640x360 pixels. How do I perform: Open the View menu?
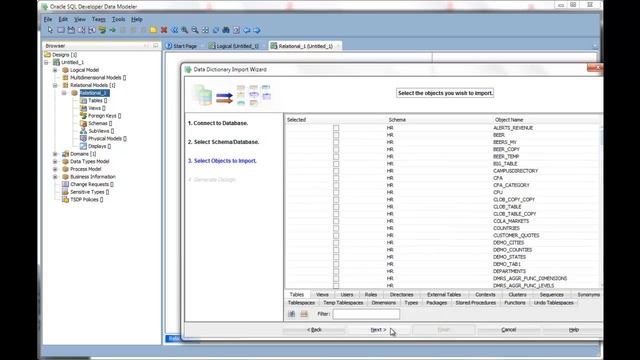[80, 19]
